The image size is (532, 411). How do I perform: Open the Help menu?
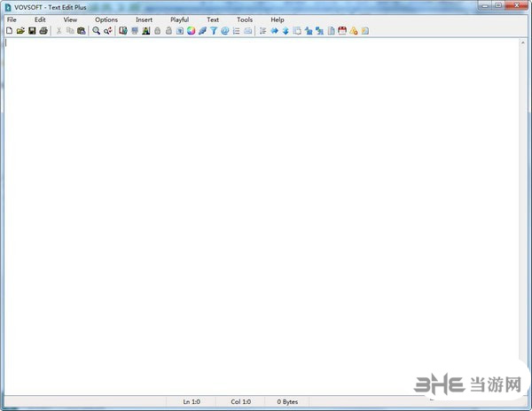tap(278, 19)
